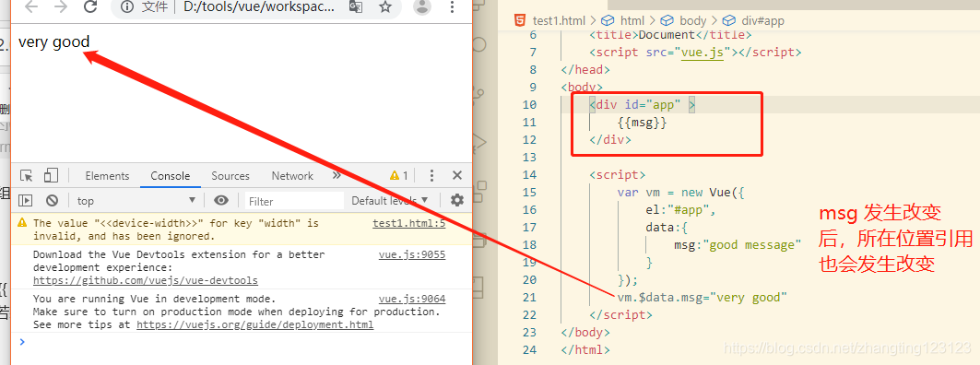This screenshot has height=365, width=980.
Task: Open the DevTools customize three-dot menu
Action: click(x=431, y=176)
